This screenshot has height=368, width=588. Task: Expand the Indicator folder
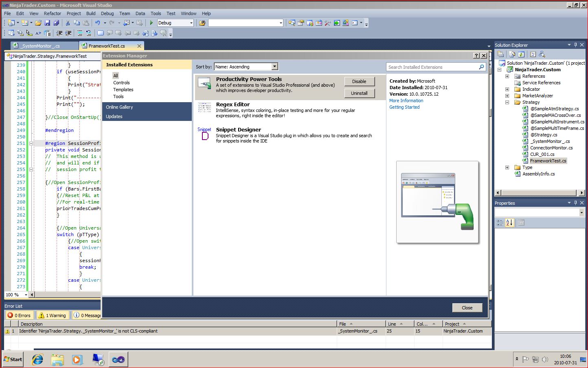point(507,89)
